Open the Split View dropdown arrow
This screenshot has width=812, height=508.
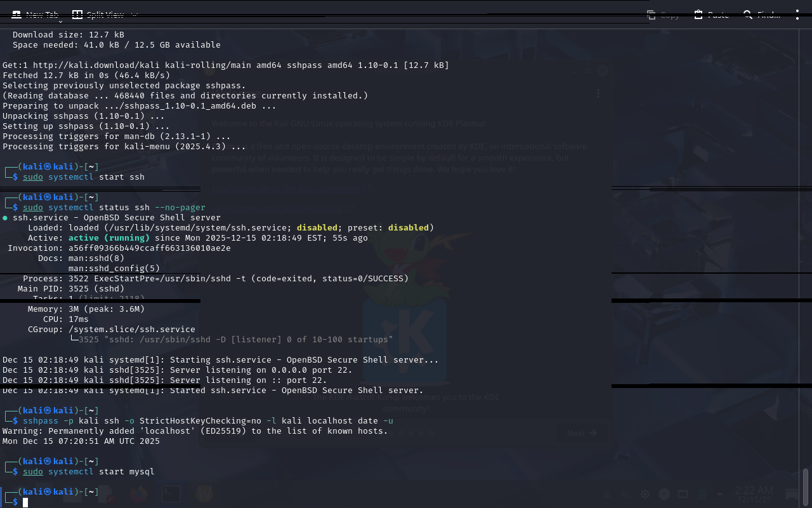pos(134,15)
